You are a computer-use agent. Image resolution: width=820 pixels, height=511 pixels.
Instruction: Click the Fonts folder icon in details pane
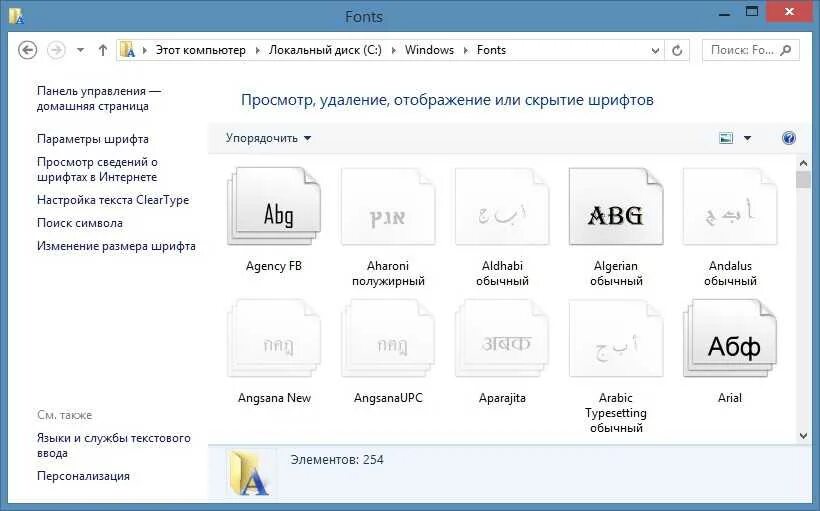(250, 472)
